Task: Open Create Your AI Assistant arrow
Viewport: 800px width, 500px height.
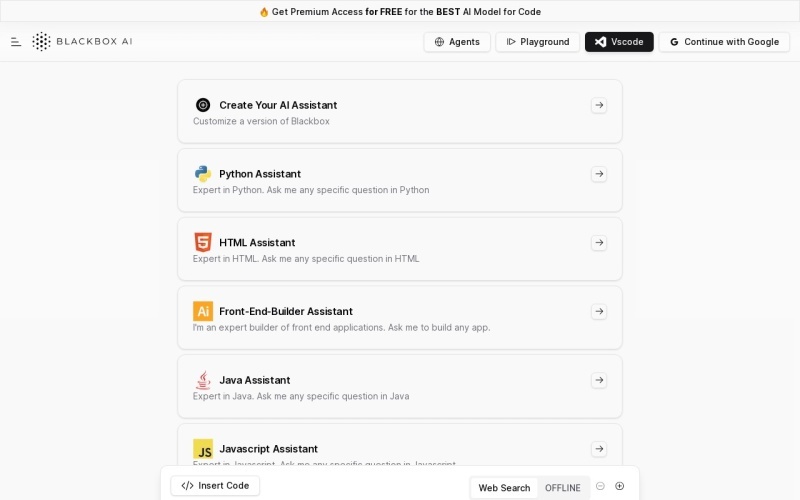Action: (599, 105)
